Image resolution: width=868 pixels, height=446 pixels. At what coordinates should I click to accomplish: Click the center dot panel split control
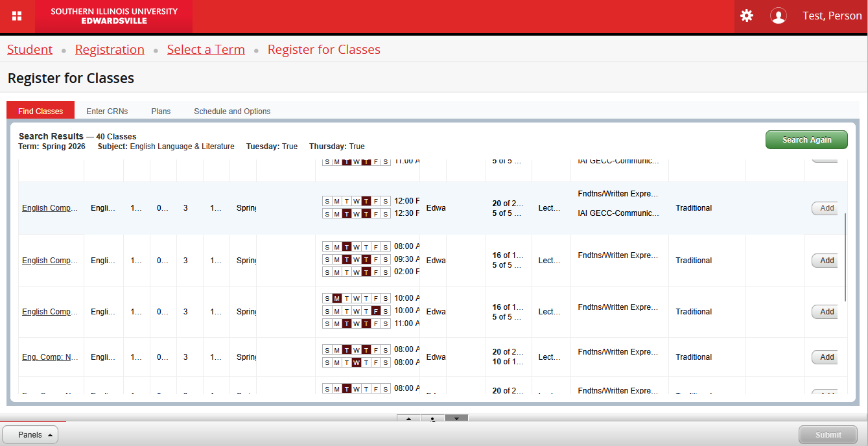432,419
